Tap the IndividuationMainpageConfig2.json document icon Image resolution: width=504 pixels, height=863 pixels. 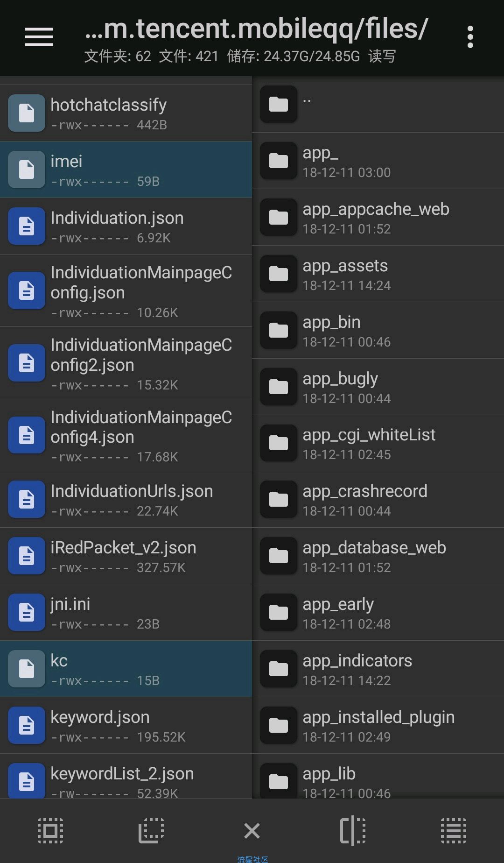27,363
